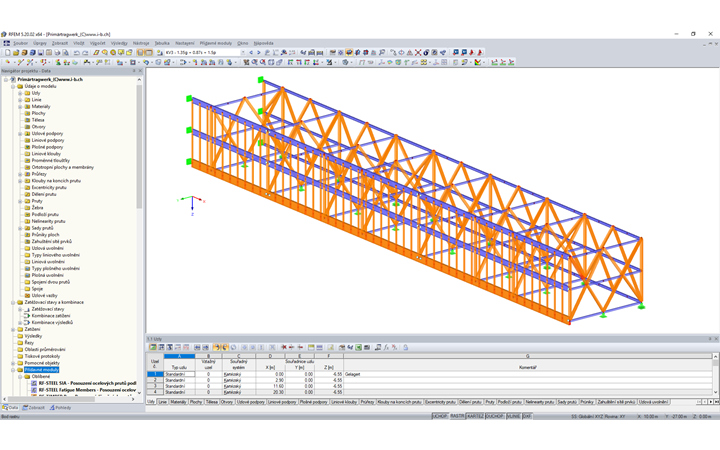720x450 pixels.
Task: Click the RFEM application menu icon left of Soubor
Action: (x=6, y=43)
